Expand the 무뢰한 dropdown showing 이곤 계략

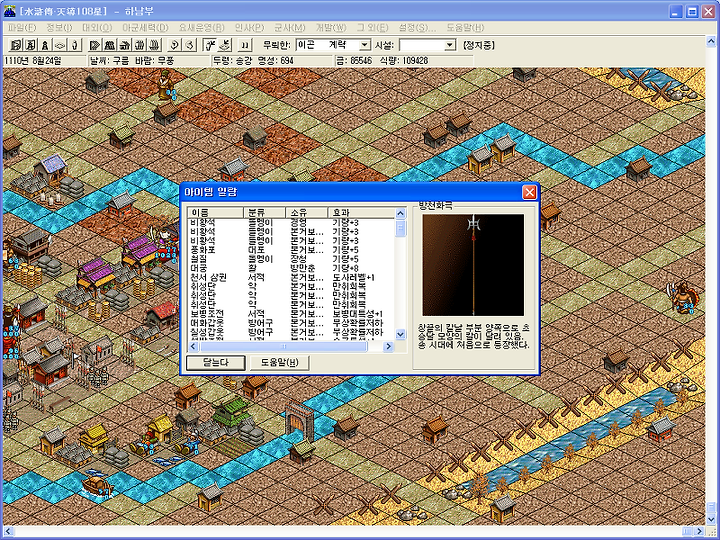tap(365, 45)
